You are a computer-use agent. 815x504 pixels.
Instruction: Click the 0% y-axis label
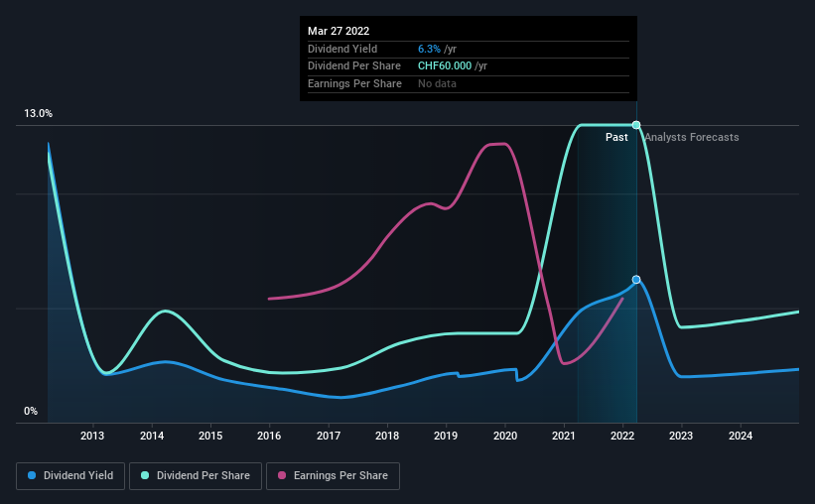point(31,412)
